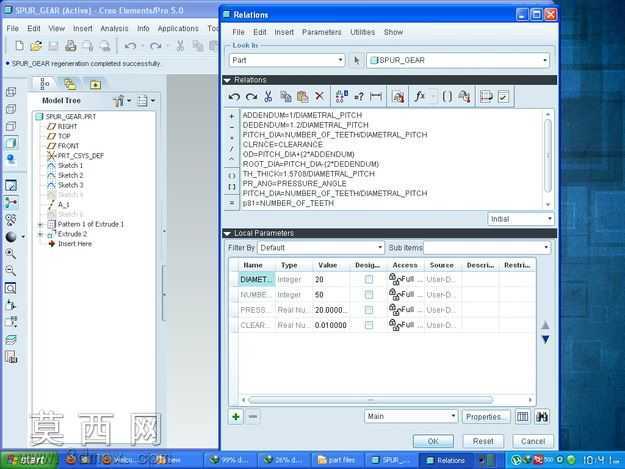
Task: Click the red Delete X icon
Action: [x=319, y=96]
